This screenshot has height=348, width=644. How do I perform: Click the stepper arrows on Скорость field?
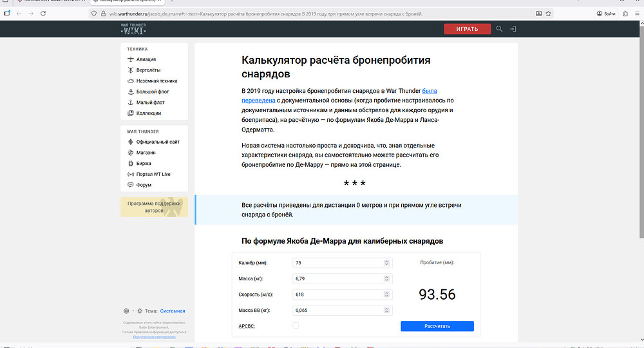tap(386, 295)
